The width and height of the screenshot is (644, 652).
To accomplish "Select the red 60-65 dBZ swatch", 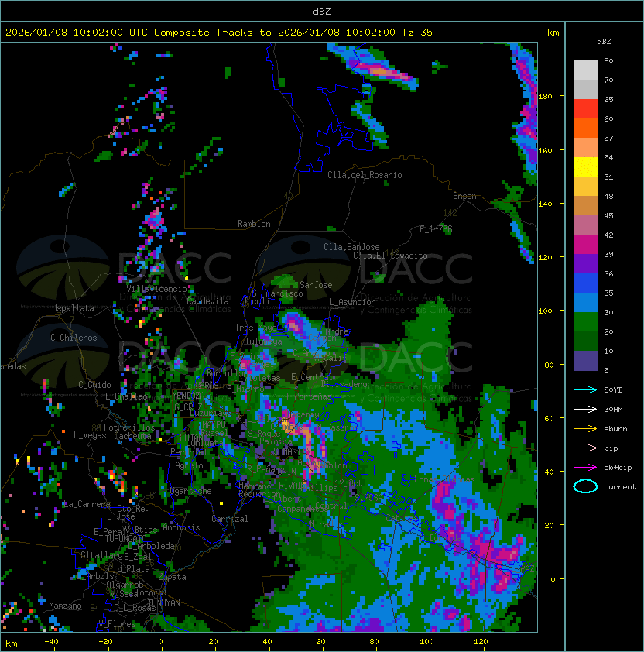I will pos(585,109).
